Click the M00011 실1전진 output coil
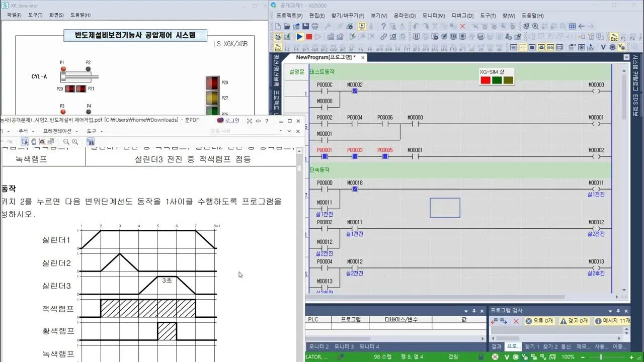The height and width of the screenshot is (362, 644). (596, 189)
